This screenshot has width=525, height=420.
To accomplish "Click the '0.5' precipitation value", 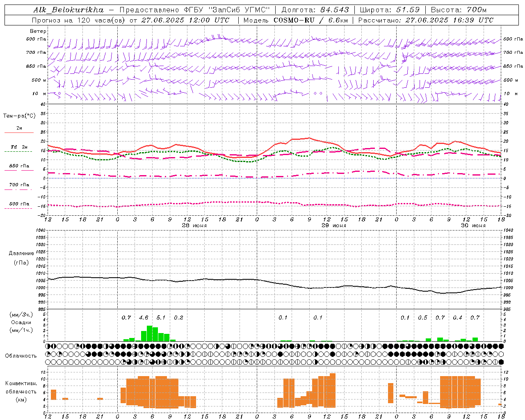I will click(x=422, y=318).
